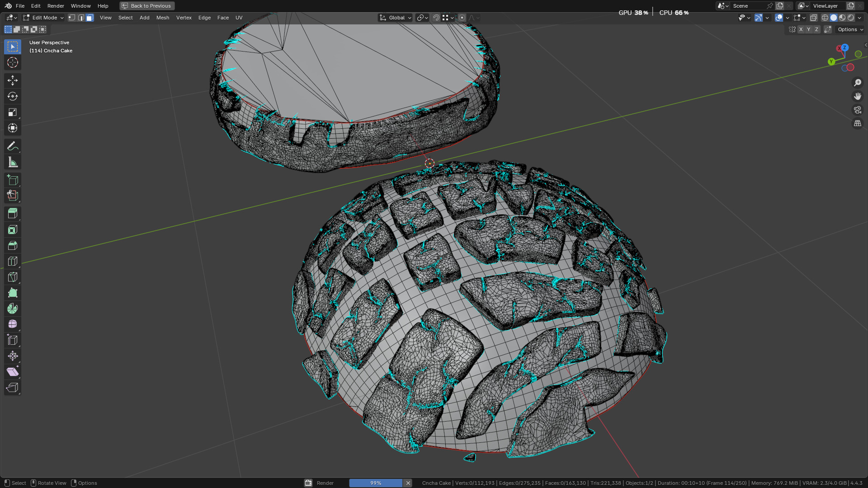Open the Render menu
The height and width of the screenshot is (488, 868).
(56, 6)
